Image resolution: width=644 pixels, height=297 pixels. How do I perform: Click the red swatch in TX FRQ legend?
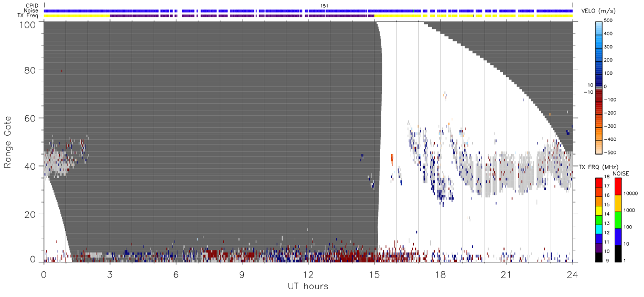(x=598, y=183)
